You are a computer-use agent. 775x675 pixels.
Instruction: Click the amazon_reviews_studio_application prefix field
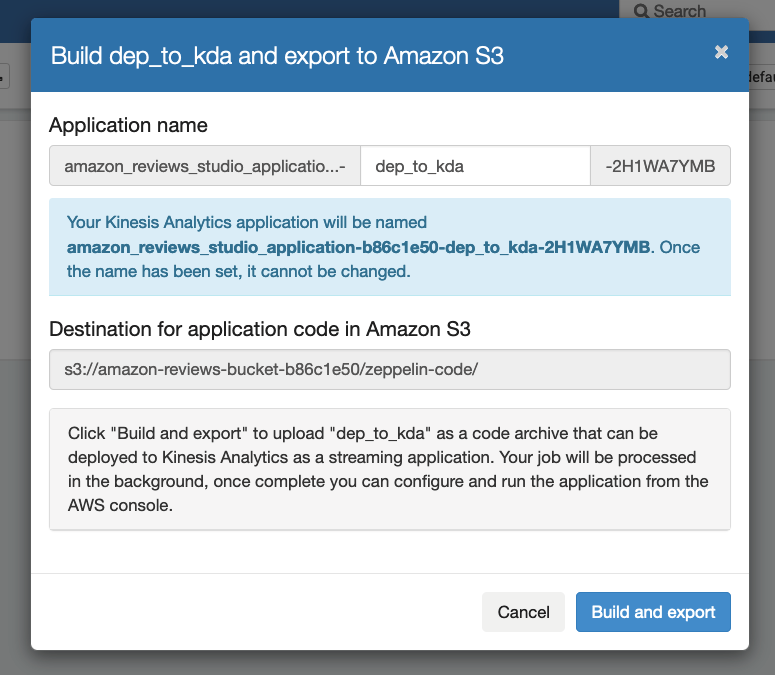click(205, 167)
